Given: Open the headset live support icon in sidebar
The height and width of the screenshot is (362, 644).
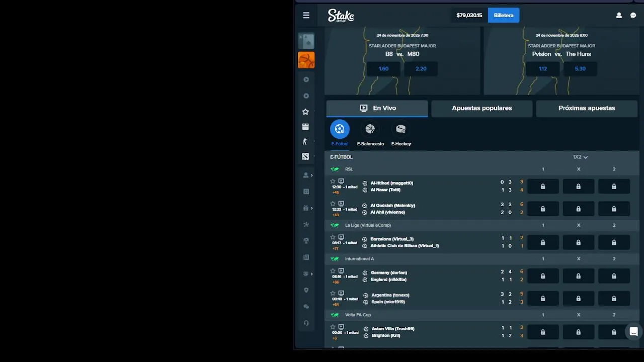Looking at the screenshot, I should point(306,323).
